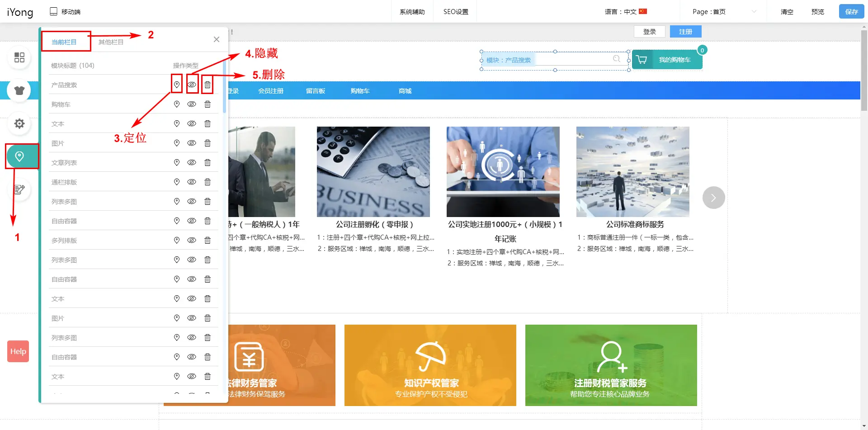
Task: Click the product search input field
Action: (574, 60)
